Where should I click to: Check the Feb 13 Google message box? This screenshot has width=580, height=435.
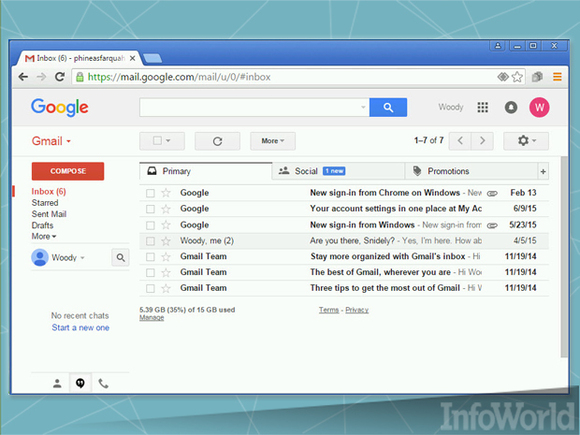tap(150, 193)
